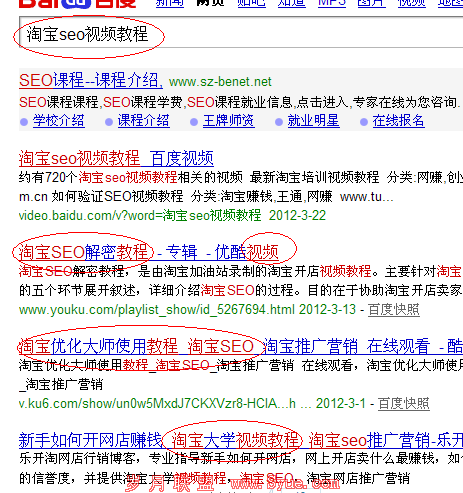Screen dimensions: 463x493
Task: Open the 淘宝优化大师使用教程 result title
Action: pos(241,346)
